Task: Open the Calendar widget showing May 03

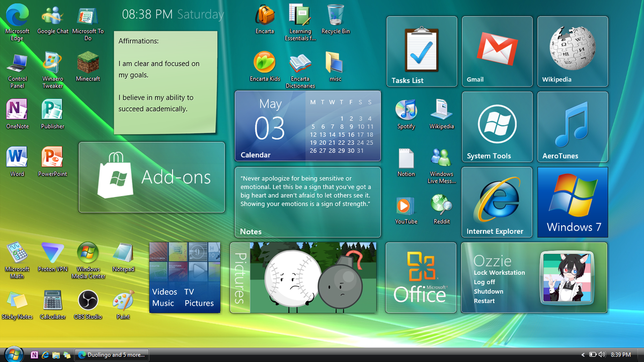Action: point(307,126)
